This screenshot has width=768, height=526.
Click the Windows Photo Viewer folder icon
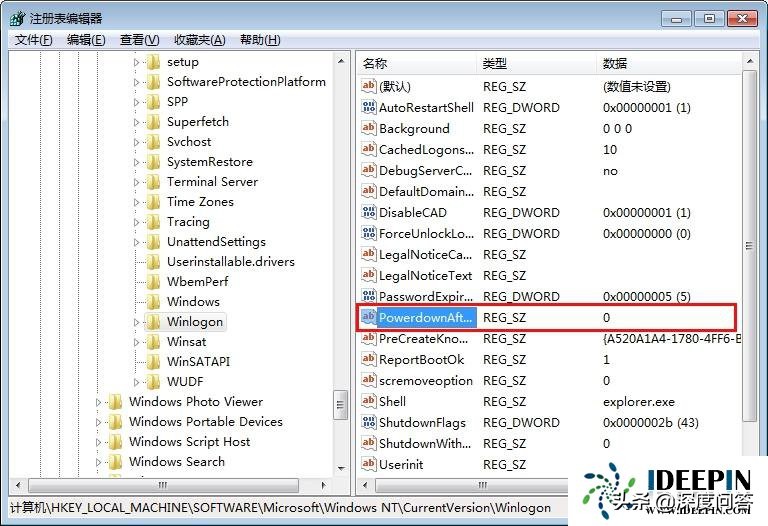(x=115, y=402)
